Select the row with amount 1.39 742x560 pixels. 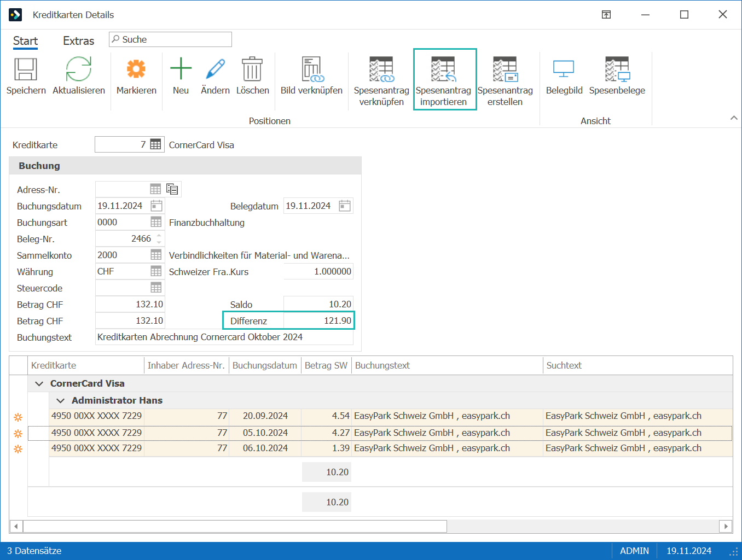tap(380, 448)
